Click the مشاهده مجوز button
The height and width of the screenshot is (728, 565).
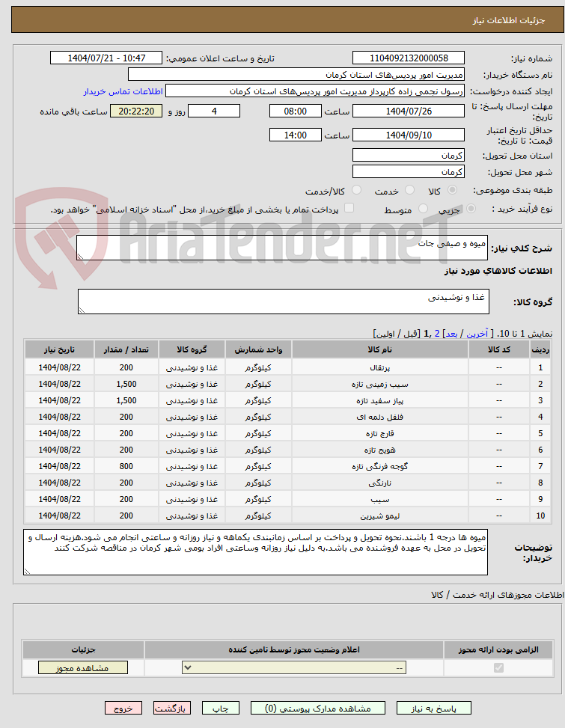coord(82,667)
